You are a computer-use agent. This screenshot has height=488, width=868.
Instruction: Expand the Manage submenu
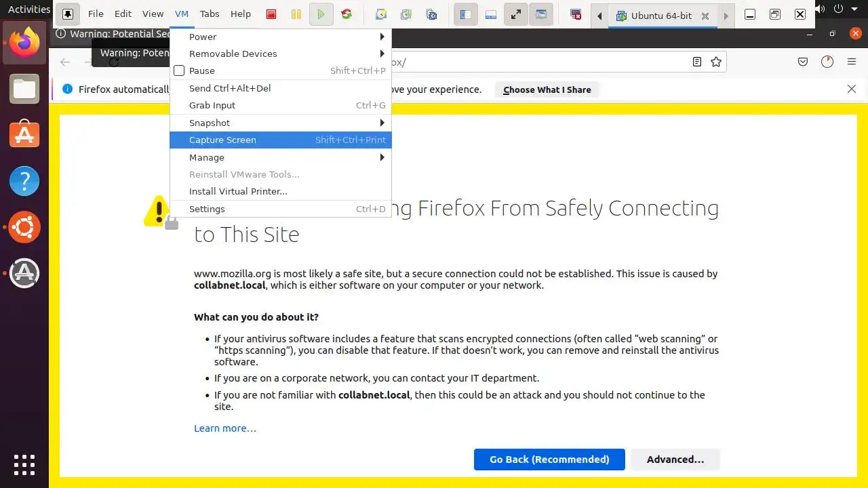[281, 157]
